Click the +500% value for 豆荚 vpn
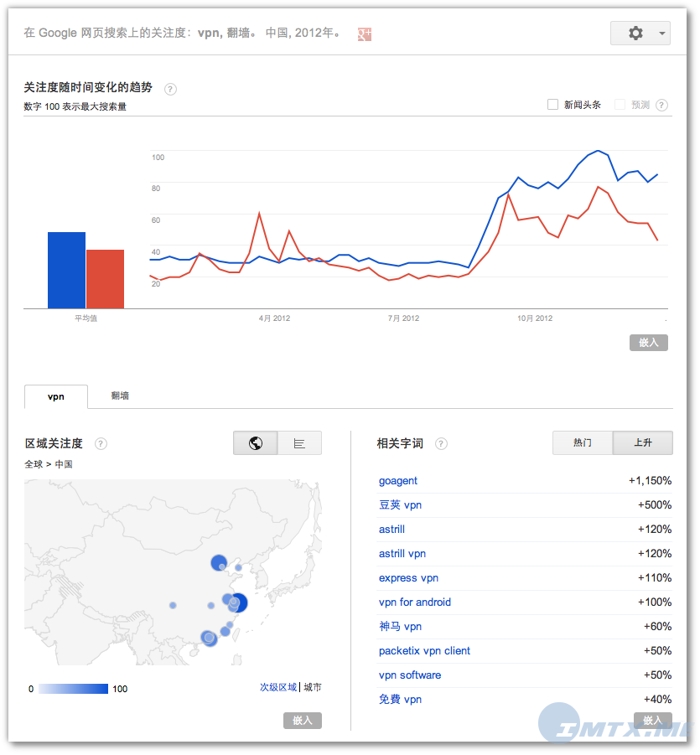The height and width of the screenshot is (755, 700). click(x=655, y=504)
